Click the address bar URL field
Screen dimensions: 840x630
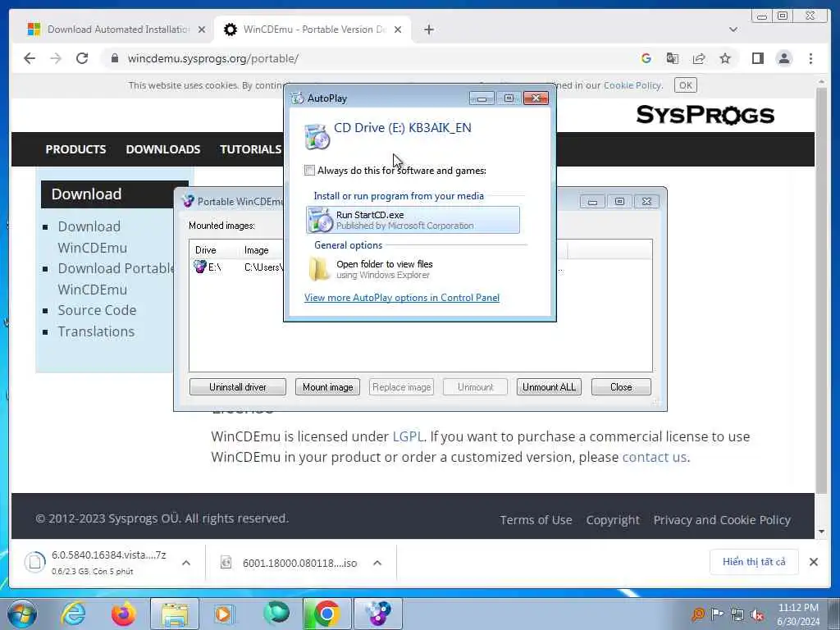[x=375, y=58]
